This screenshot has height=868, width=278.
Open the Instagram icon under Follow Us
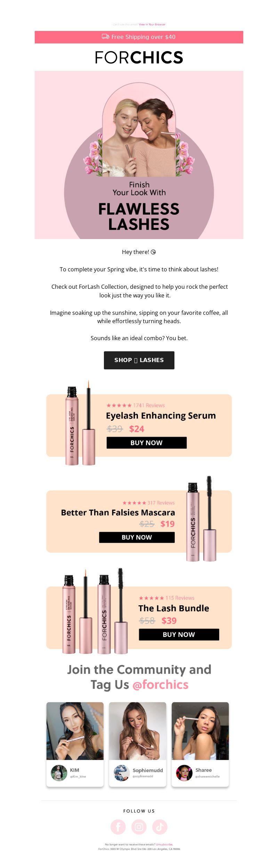point(139,827)
